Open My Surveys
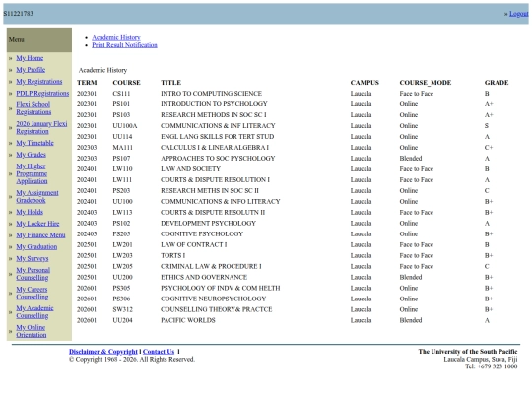Screen dimensions: 532x399 [x=33, y=258]
